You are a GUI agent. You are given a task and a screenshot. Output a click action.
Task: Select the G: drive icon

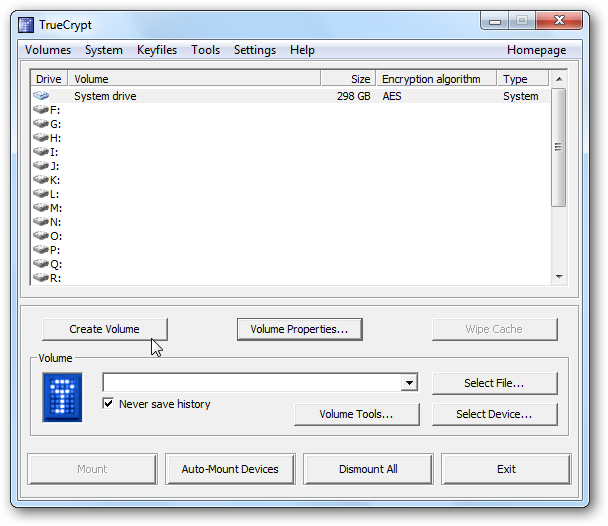coord(41,124)
